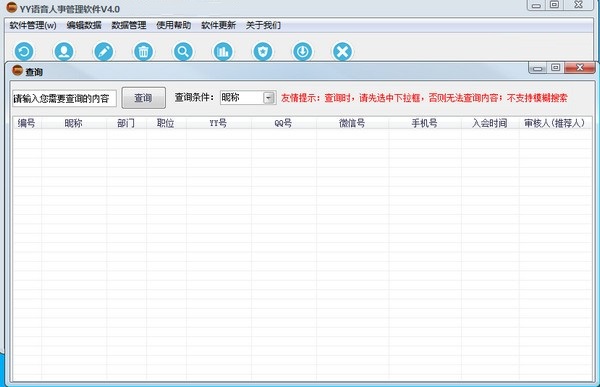Click the X exit toolbar icon
Screen dimensions: 600x387
342,52
